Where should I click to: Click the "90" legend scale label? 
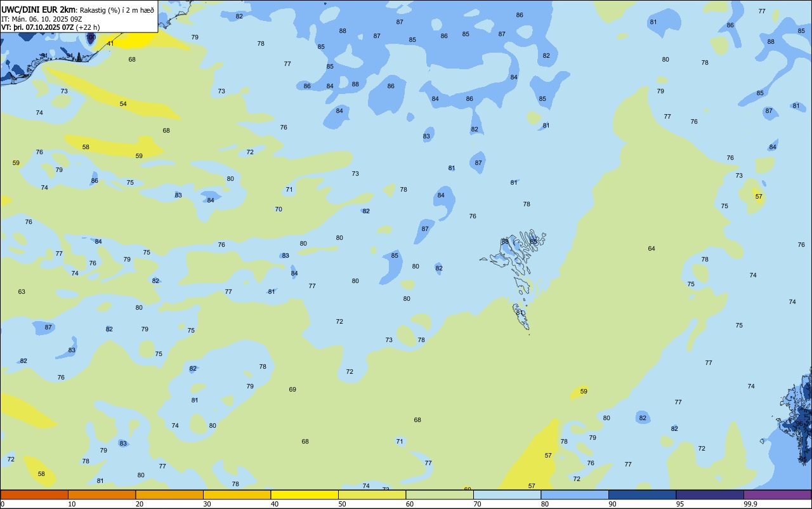tap(612, 504)
